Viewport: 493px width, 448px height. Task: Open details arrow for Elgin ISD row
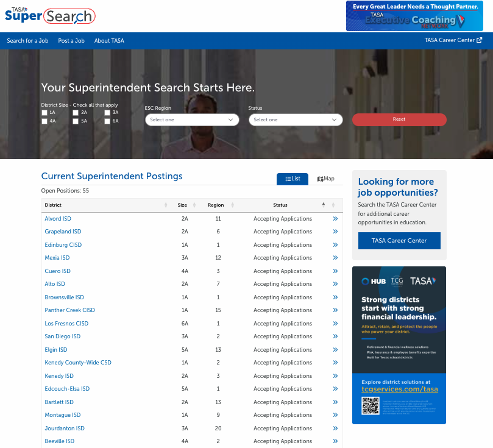(x=335, y=350)
